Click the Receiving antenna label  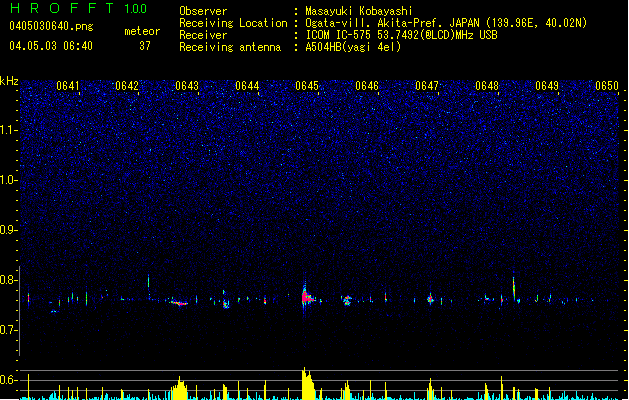230,47
